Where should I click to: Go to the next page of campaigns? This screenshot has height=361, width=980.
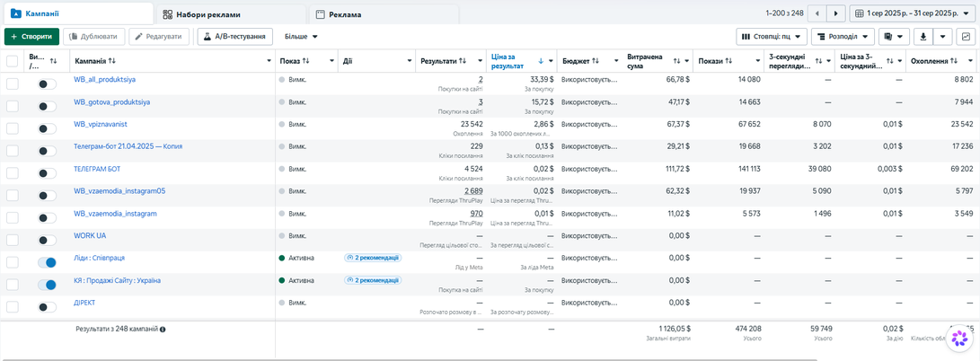point(835,13)
